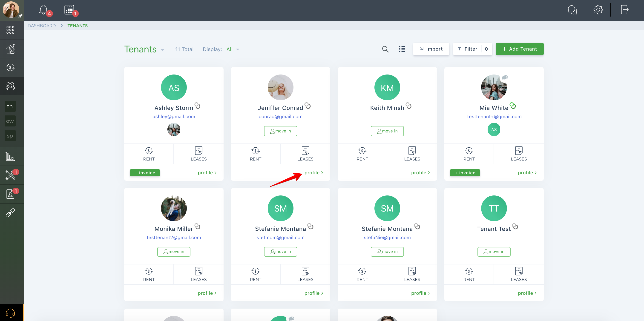
Task: Open LEASES for Monika Miller
Action: click(198, 274)
